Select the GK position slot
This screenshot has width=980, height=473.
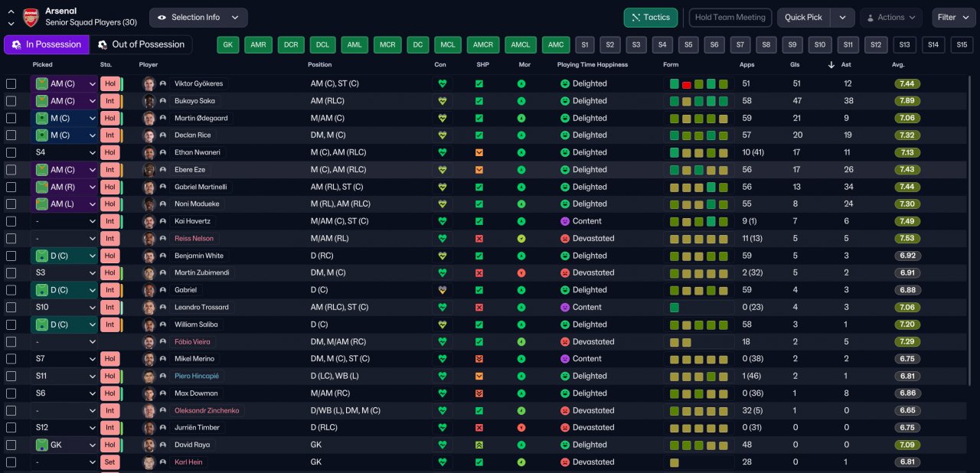pyautogui.click(x=228, y=45)
